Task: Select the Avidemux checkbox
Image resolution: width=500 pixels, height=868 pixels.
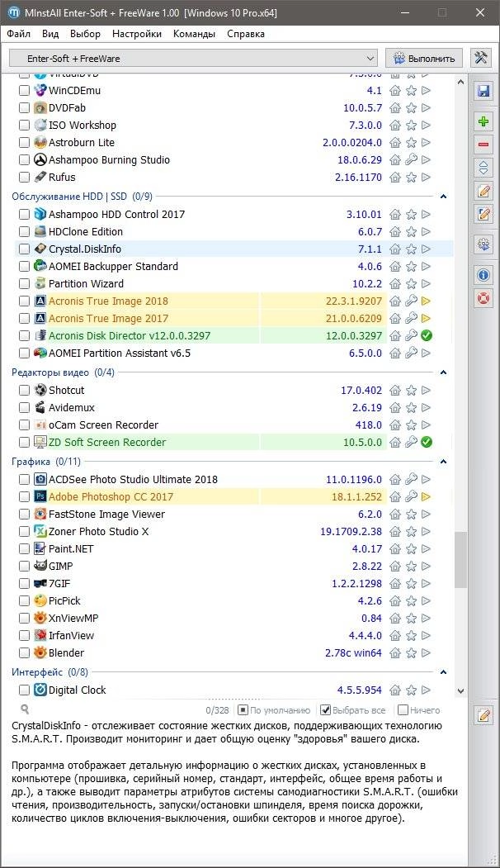Action: (x=24, y=407)
